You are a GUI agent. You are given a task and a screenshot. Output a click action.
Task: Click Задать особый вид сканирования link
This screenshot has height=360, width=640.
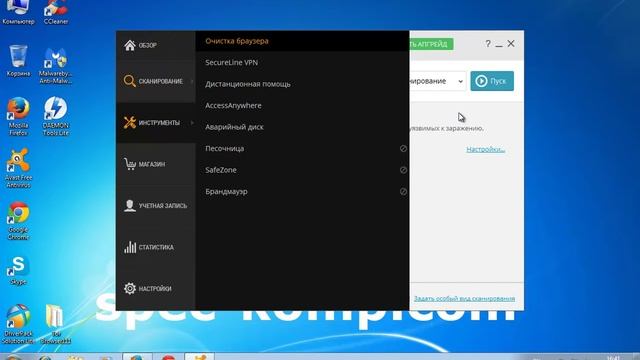[464, 298]
